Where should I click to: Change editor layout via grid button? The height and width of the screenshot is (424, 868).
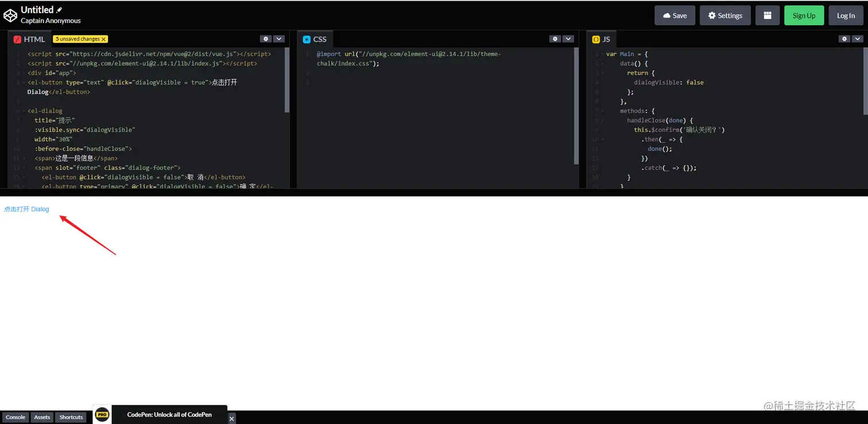coord(768,15)
